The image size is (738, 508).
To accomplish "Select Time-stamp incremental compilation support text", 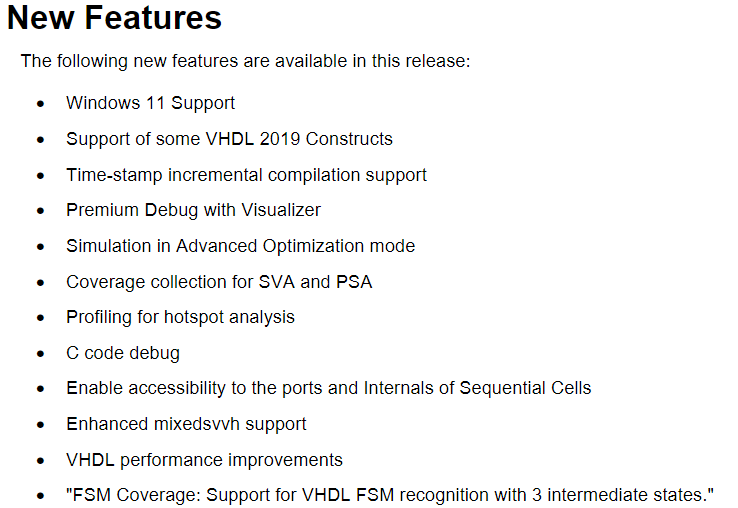I will 246,175.
